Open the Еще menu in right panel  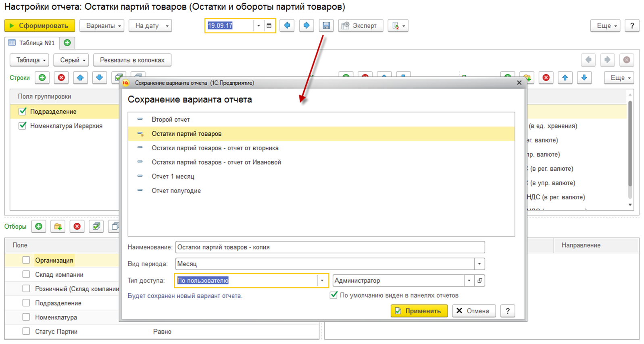click(x=619, y=78)
